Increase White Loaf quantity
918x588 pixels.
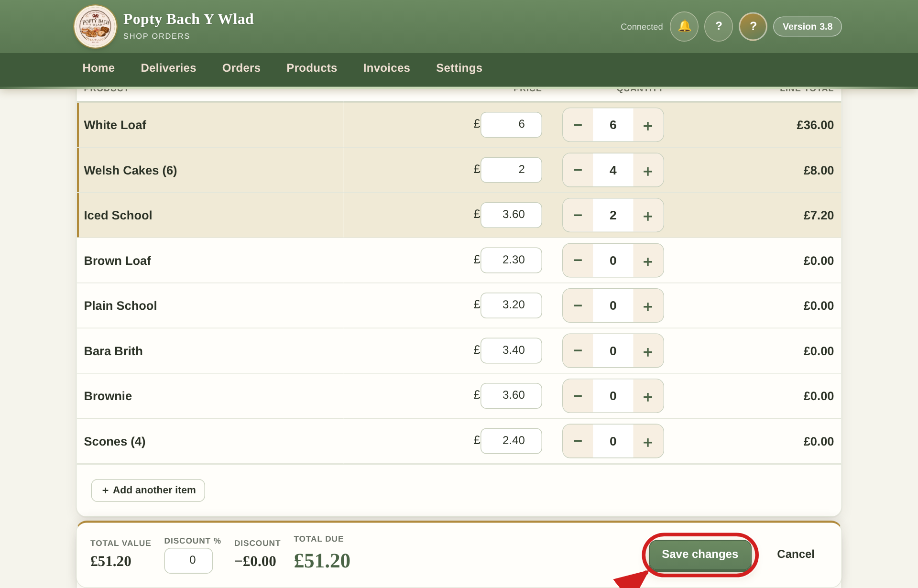(x=648, y=125)
